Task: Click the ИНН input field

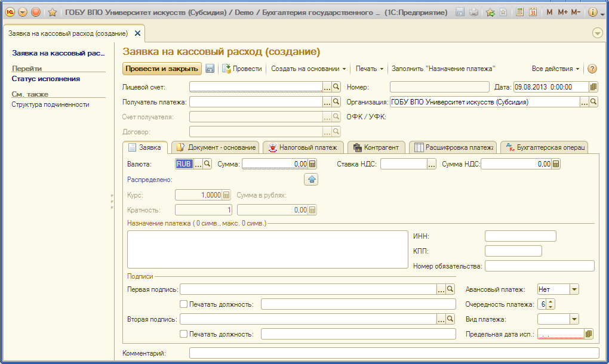Action: click(x=521, y=236)
